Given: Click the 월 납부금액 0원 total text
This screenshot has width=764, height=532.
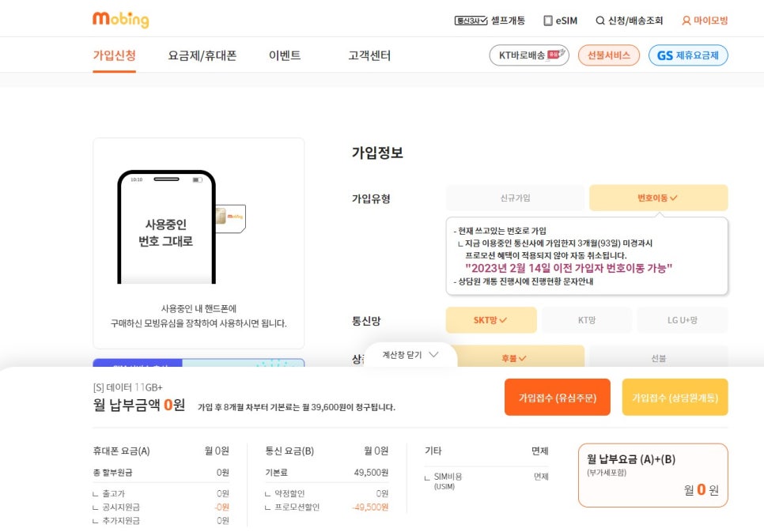Looking at the screenshot, I should pyautogui.click(x=139, y=405).
